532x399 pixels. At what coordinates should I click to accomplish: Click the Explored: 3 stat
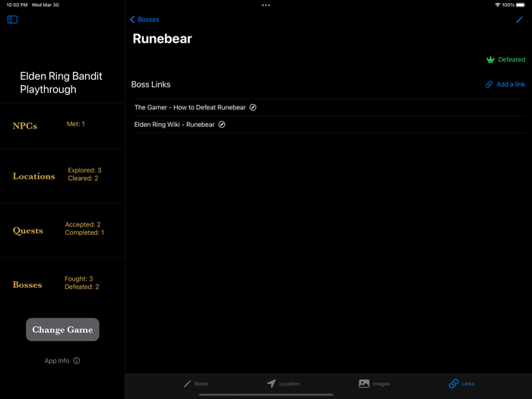click(x=84, y=170)
